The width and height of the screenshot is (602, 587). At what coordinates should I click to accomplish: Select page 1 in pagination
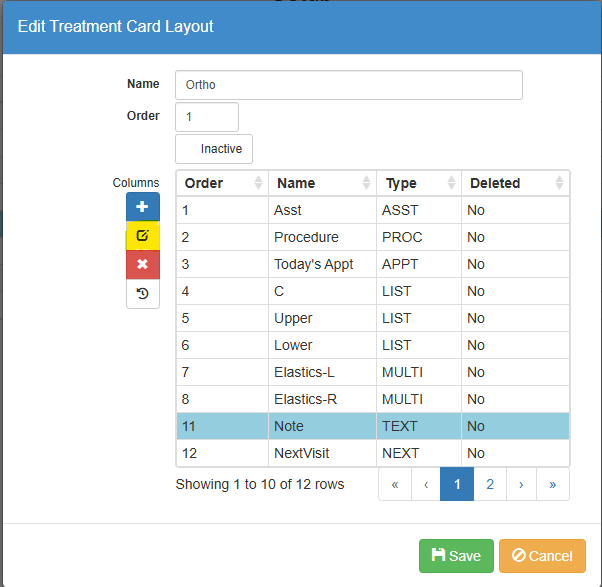[457, 484]
